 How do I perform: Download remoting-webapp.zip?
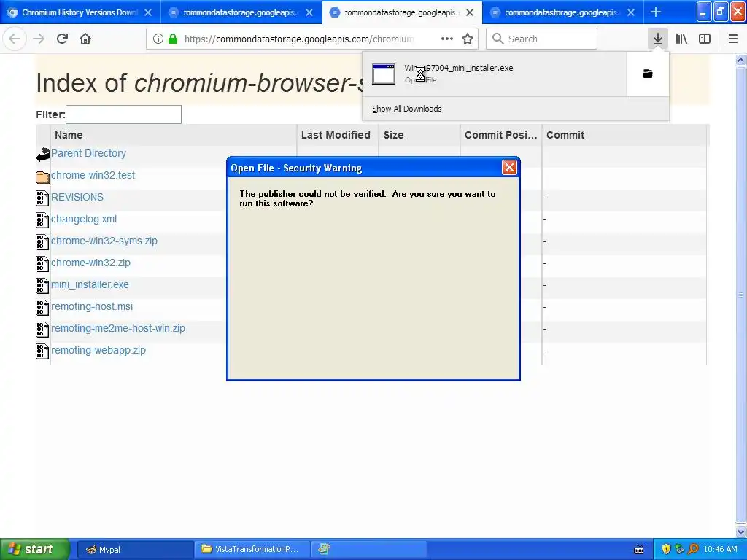[98, 351]
